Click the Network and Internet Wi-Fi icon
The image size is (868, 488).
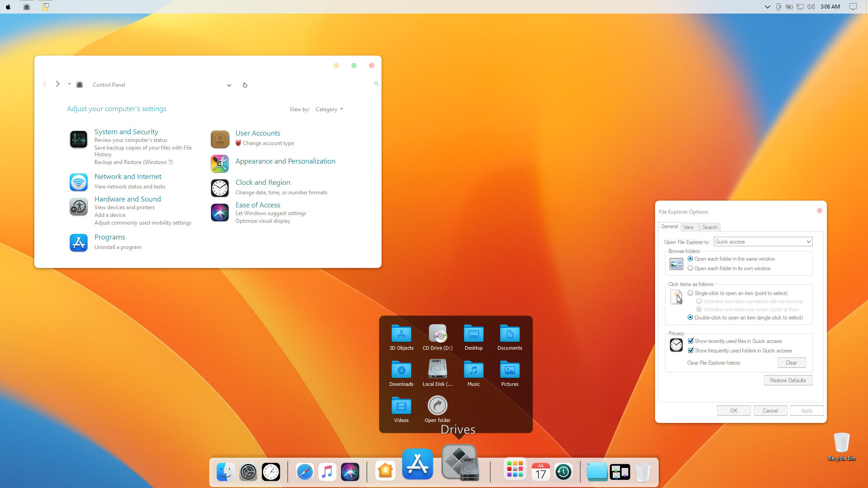[79, 182]
